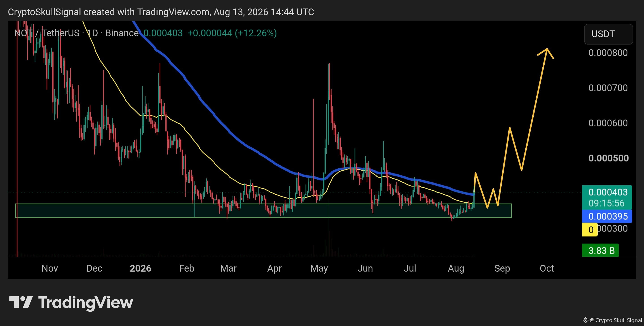
Task: Click the green 3.83 B volume tag
Action: click(x=600, y=250)
